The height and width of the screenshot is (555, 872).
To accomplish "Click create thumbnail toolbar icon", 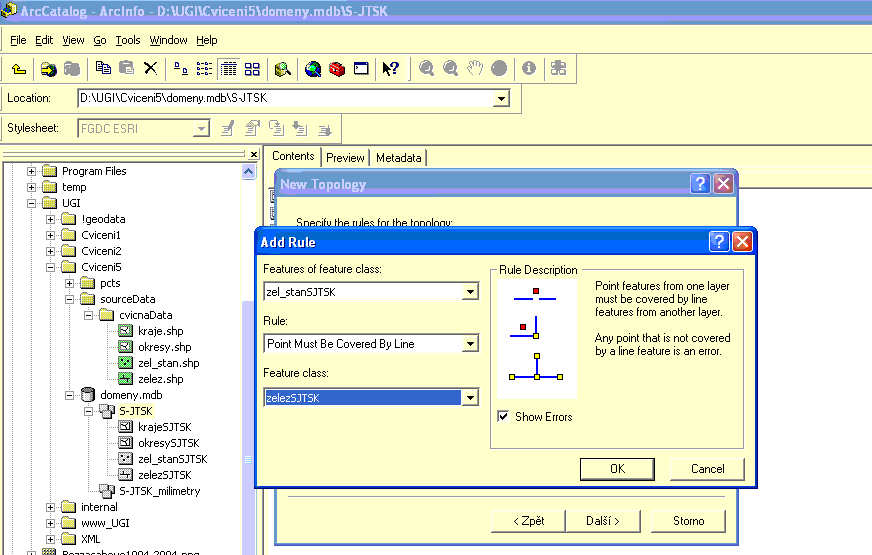I will pyautogui.click(x=558, y=68).
